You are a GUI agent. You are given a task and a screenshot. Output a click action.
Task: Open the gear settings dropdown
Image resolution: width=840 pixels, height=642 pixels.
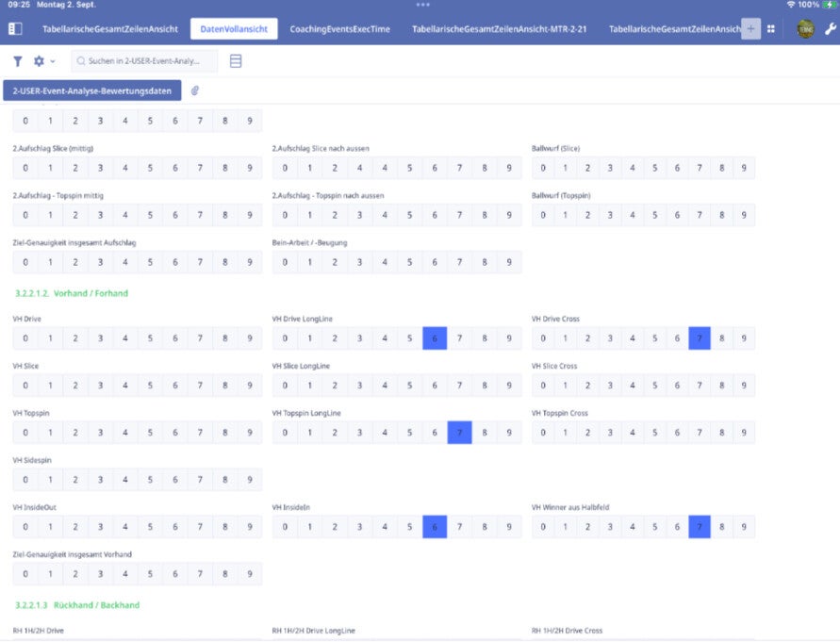click(44, 61)
